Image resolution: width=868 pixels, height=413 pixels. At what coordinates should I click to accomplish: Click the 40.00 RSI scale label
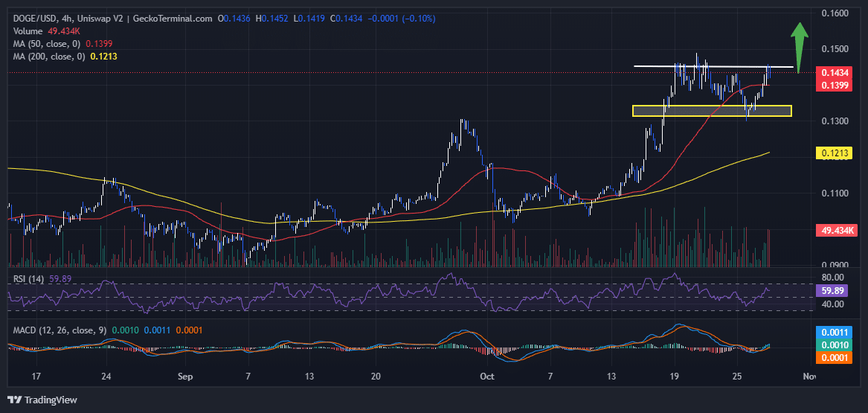[832, 304]
